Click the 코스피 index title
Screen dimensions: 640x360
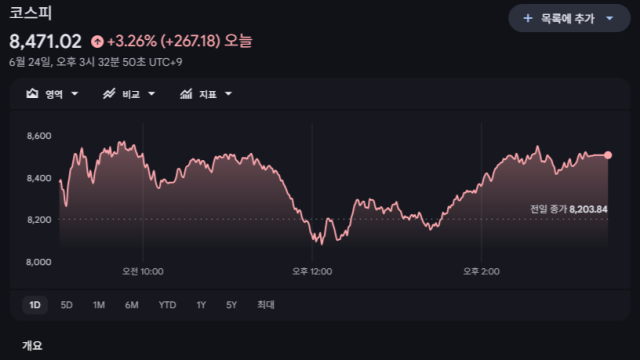pyautogui.click(x=31, y=13)
